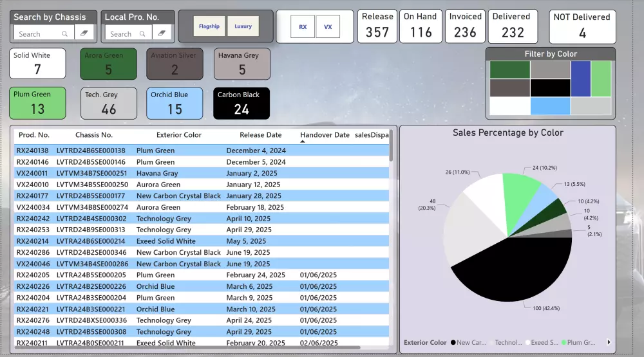This screenshot has width=644, height=357.
Task: Click the Orchid Blue 15 color card
Action: point(175,104)
